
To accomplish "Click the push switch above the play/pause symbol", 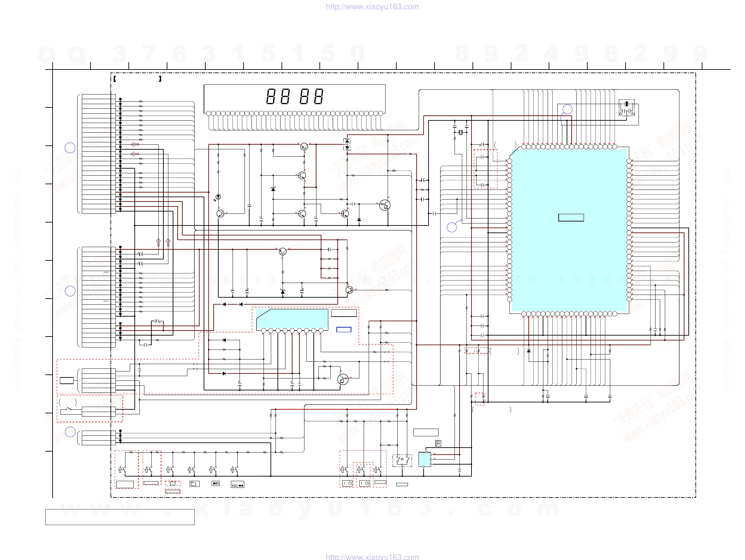I will 213,470.
